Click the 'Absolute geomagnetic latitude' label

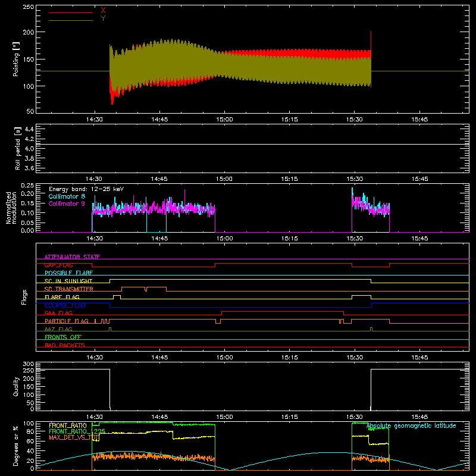pos(411,426)
